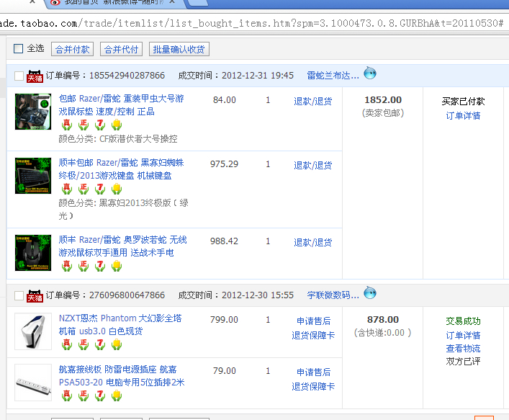Click 7-day return badge under mouse pad item
The image size is (509, 420).
pos(100,125)
